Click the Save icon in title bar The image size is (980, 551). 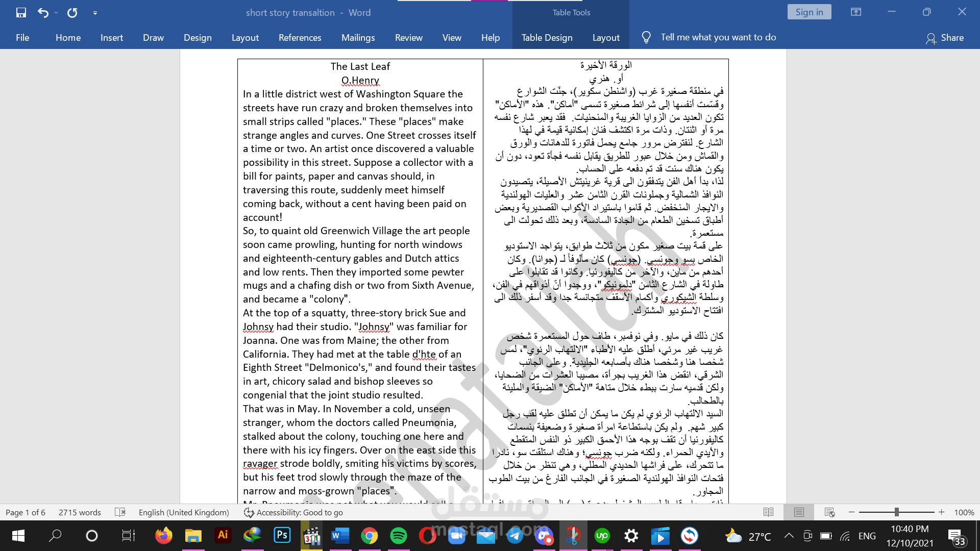pyautogui.click(x=21, y=12)
